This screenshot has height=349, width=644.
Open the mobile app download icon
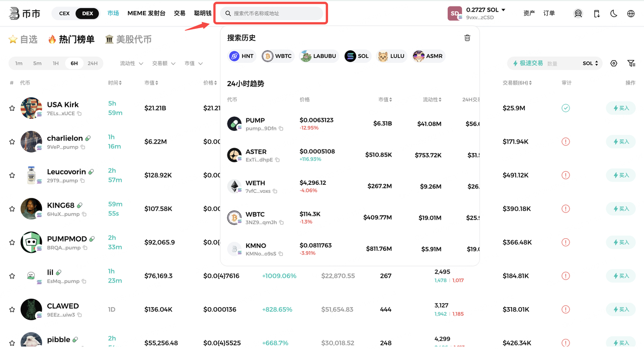[597, 14]
